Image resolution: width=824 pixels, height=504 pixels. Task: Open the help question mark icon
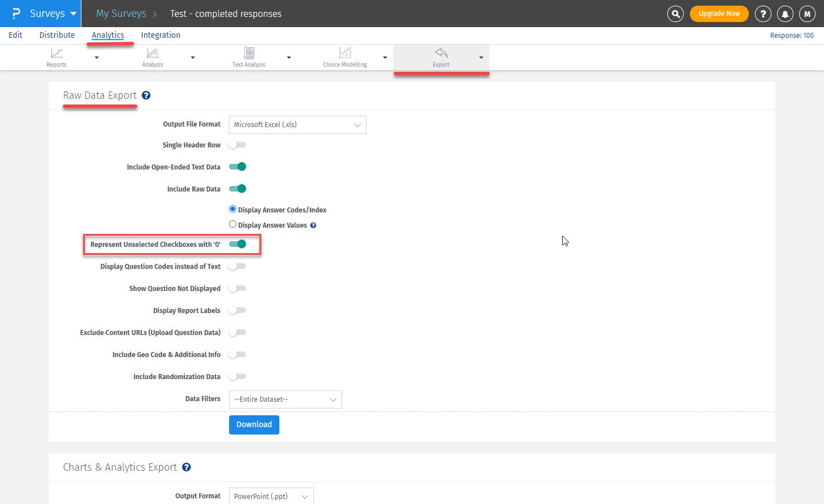click(763, 14)
